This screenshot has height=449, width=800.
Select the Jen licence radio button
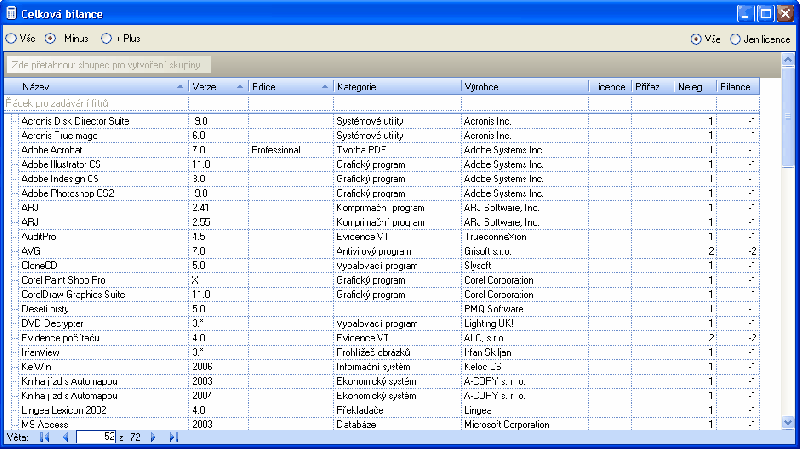735,39
